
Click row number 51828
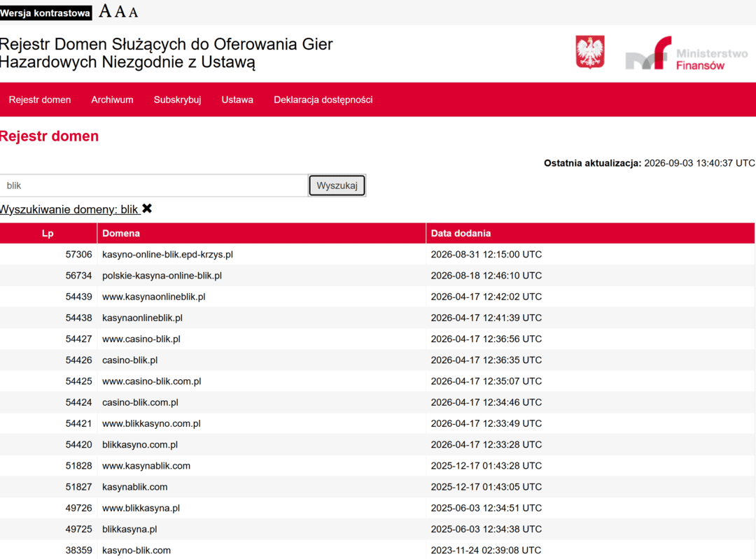[x=78, y=466]
